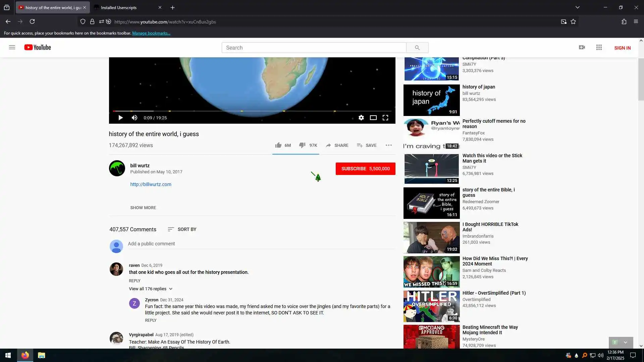Open history of japan video thumbnail

click(431, 100)
